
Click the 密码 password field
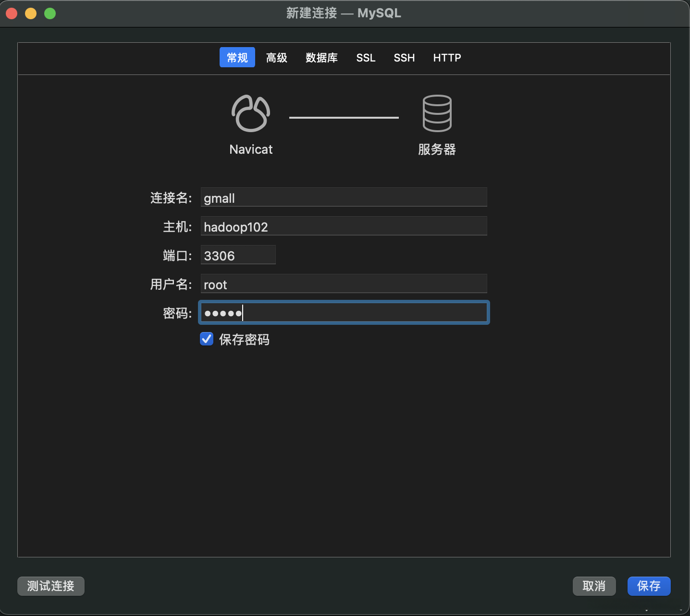344,312
